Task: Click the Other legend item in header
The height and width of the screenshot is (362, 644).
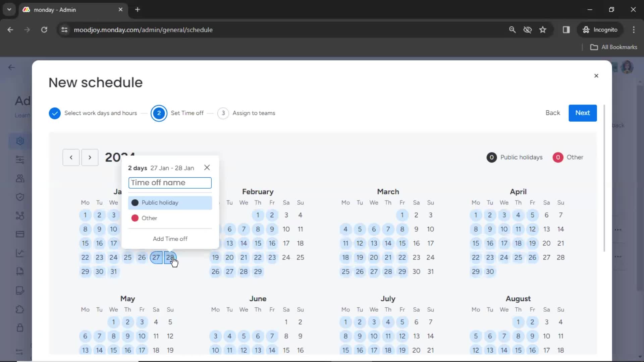Action: 569,157
